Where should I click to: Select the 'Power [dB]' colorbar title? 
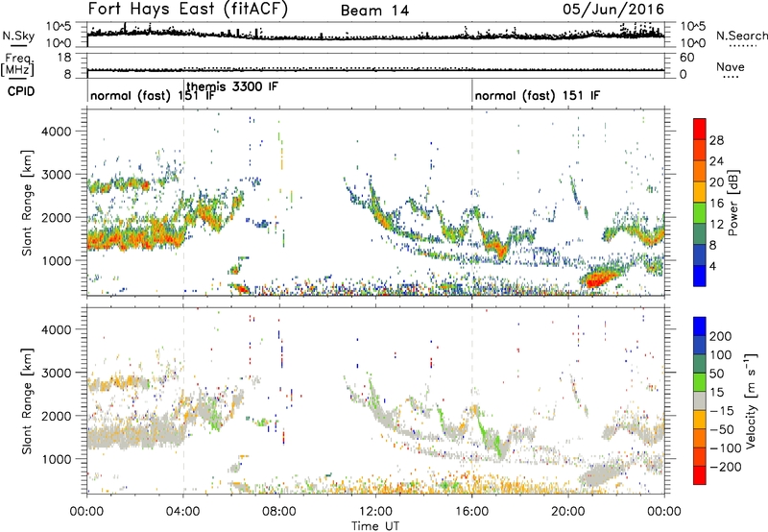pos(733,203)
